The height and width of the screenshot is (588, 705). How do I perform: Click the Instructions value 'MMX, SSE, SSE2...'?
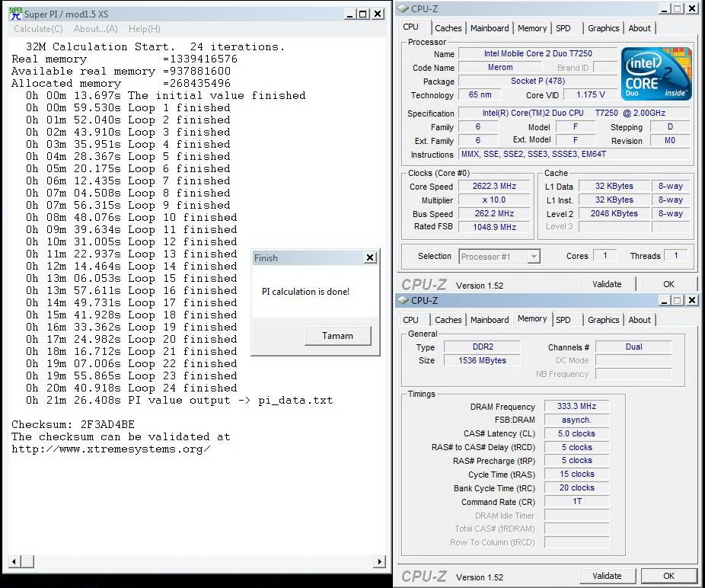574,154
